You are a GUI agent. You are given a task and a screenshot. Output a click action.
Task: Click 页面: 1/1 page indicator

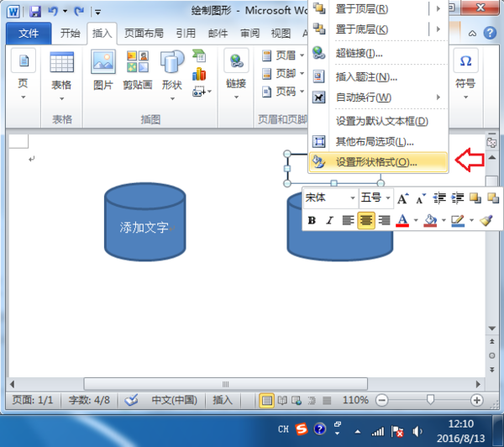pos(33,400)
